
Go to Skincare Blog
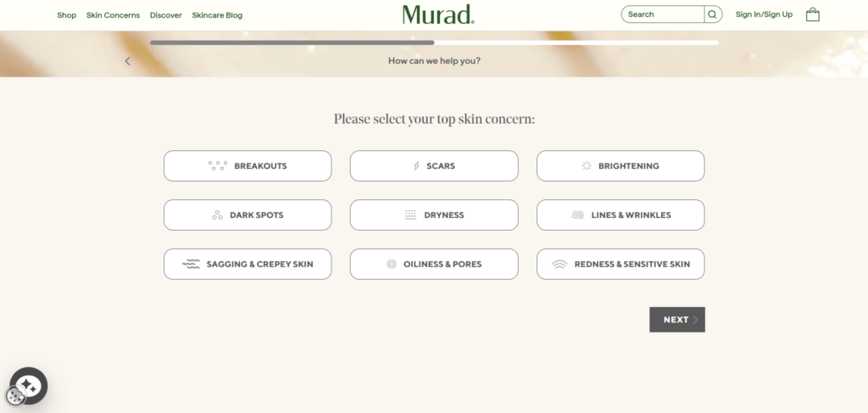(217, 15)
